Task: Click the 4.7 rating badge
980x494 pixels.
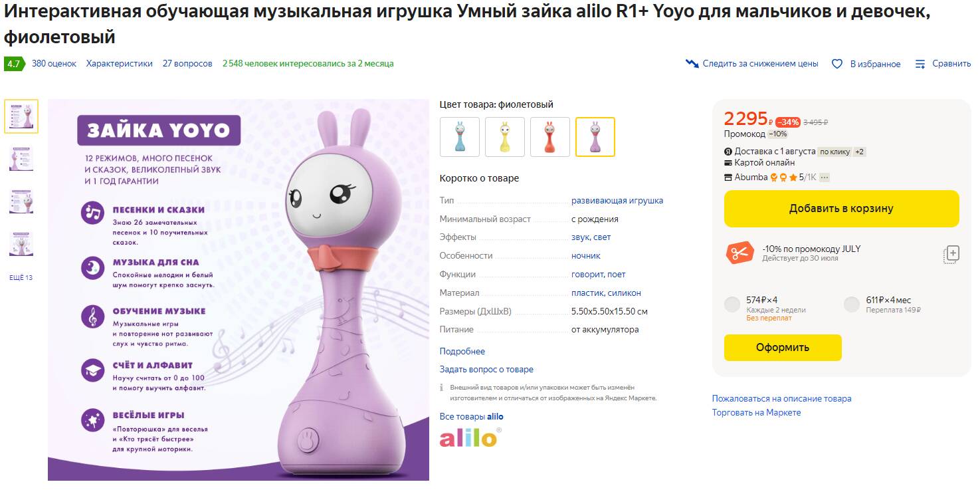Action: tap(13, 64)
